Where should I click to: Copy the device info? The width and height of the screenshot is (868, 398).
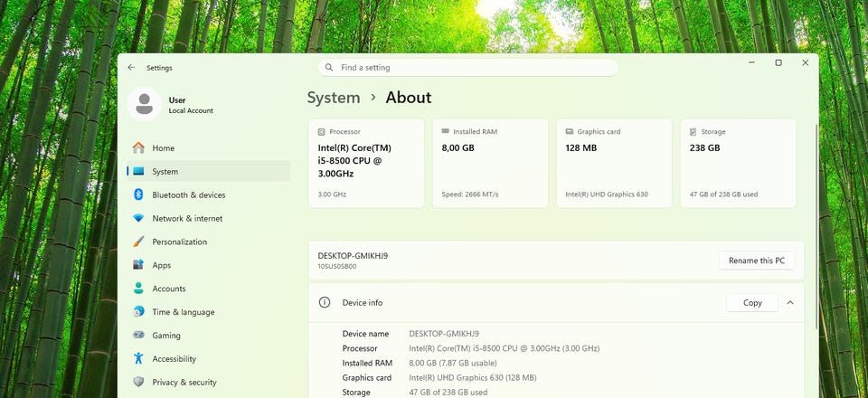click(x=752, y=303)
